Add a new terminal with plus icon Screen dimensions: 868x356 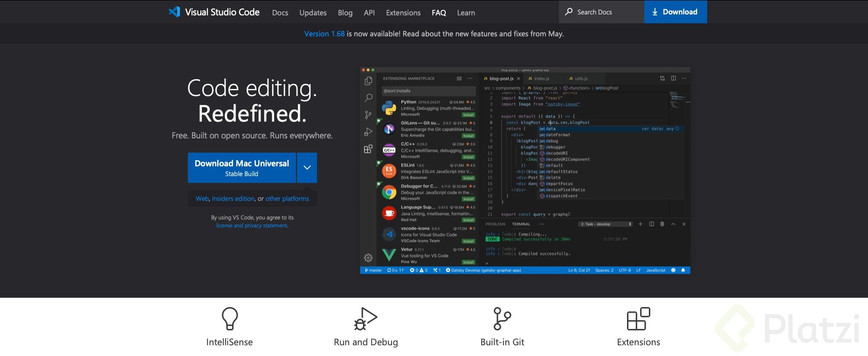[x=641, y=224]
